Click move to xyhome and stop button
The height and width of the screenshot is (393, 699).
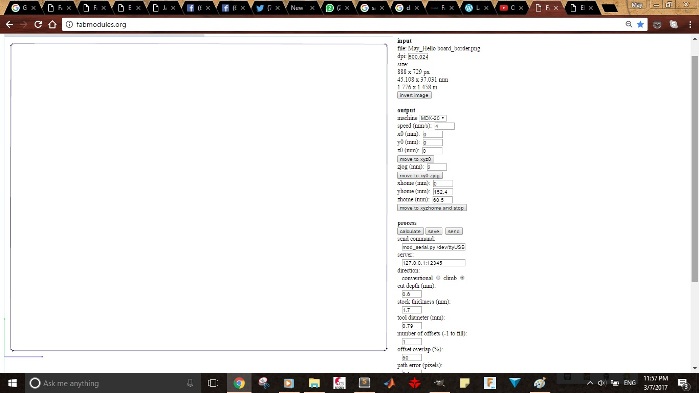coord(432,208)
